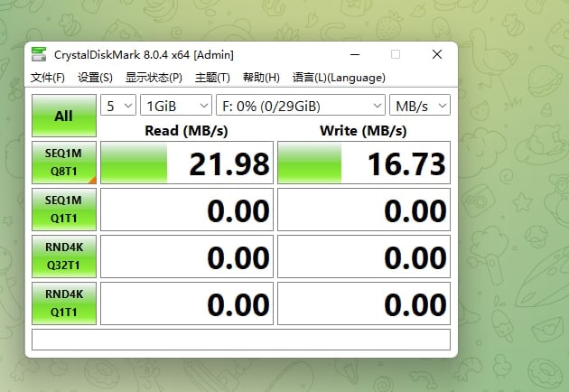The height and width of the screenshot is (392, 569).
Task: Open the 帮助(H) menu
Action: pyautogui.click(x=261, y=78)
